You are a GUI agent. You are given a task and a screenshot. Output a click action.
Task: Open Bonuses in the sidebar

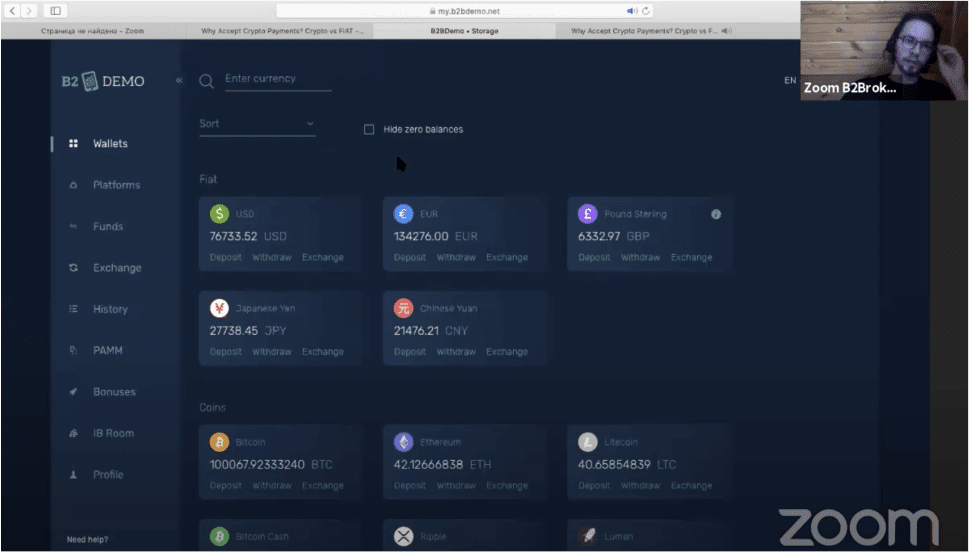pyautogui.click(x=114, y=392)
